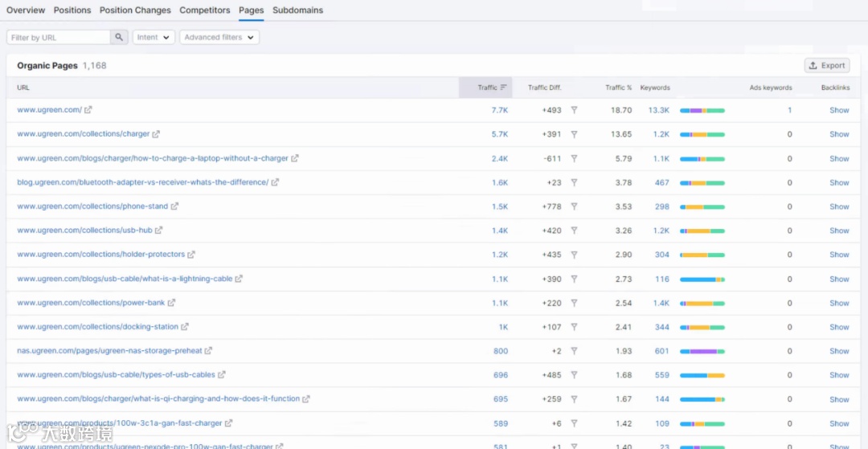Click the 5.7K traffic value
868x449 pixels.
coord(500,134)
